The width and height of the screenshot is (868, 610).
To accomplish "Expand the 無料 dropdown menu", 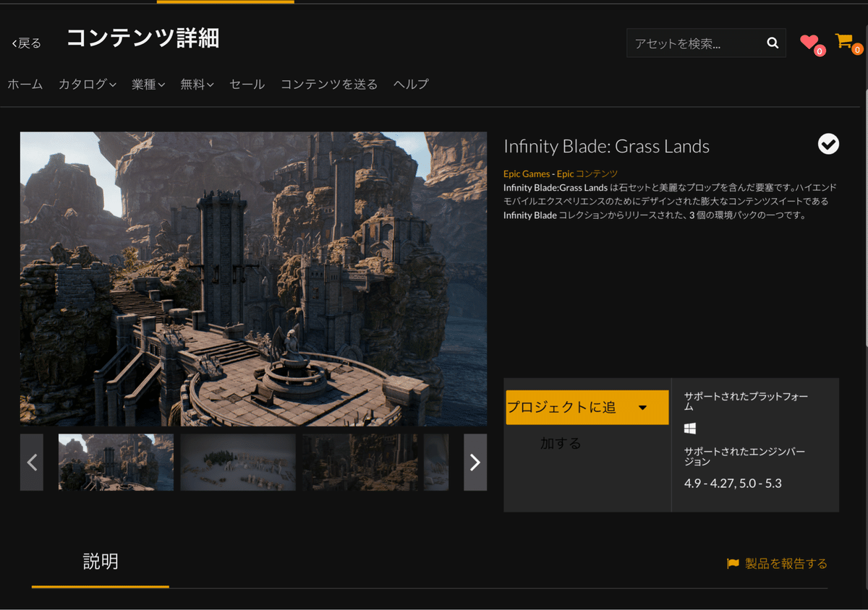I will 196,84.
